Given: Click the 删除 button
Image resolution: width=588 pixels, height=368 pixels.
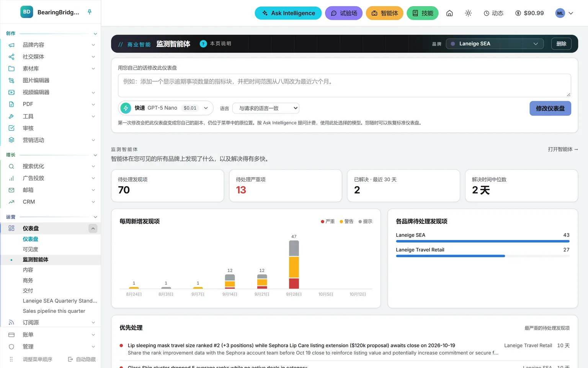Looking at the screenshot, I should pyautogui.click(x=561, y=44).
